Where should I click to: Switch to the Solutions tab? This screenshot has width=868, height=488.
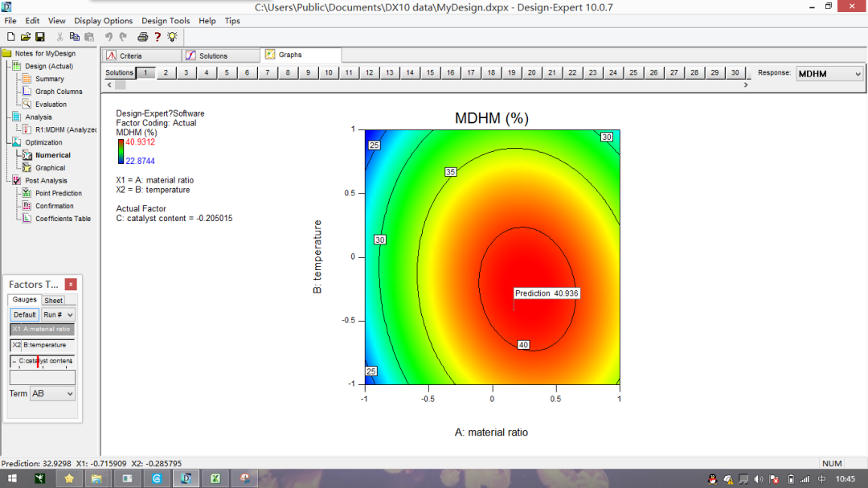222,56
